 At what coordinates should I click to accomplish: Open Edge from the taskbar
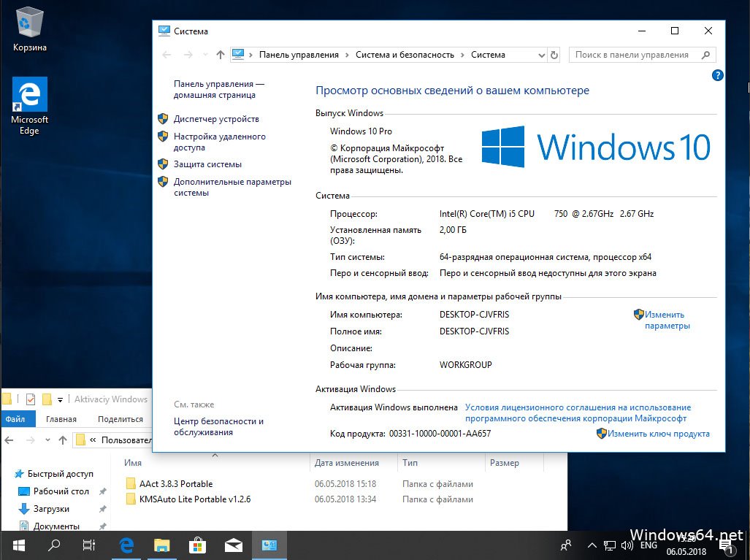126,545
